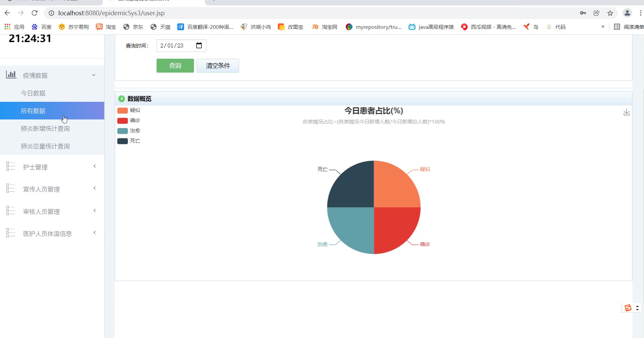Select the 所有数据 menu item
Image resolution: width=644 pixels, height=338 pixels.
coord(52,111)
